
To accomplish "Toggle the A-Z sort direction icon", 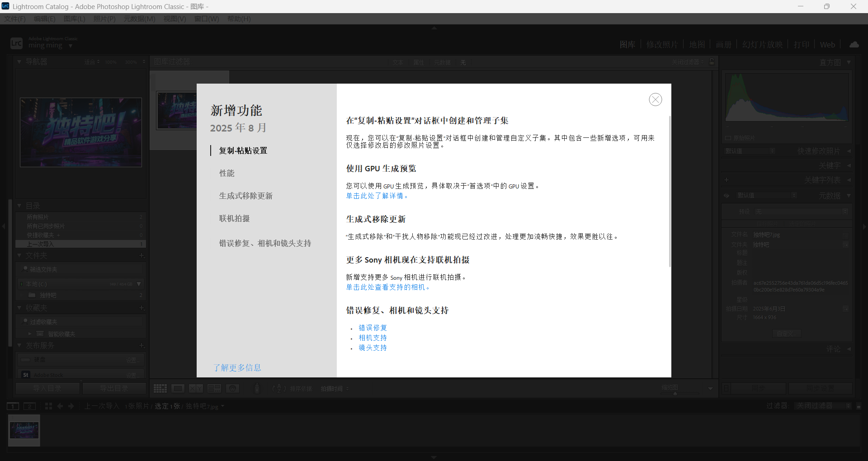I will pyautogui.click(x=279, y=388).
